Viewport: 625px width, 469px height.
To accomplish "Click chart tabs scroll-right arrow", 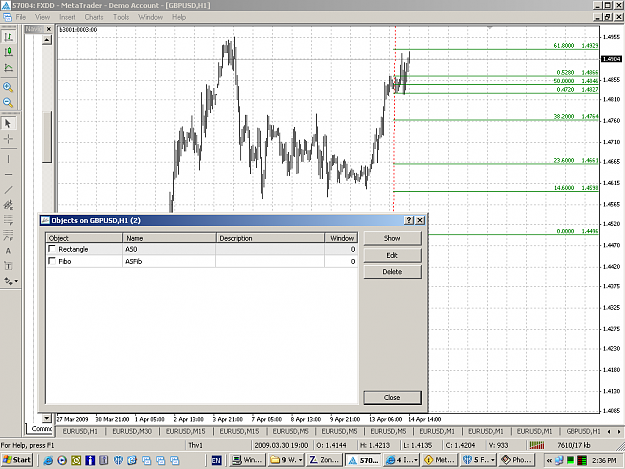I will (619, 432).
